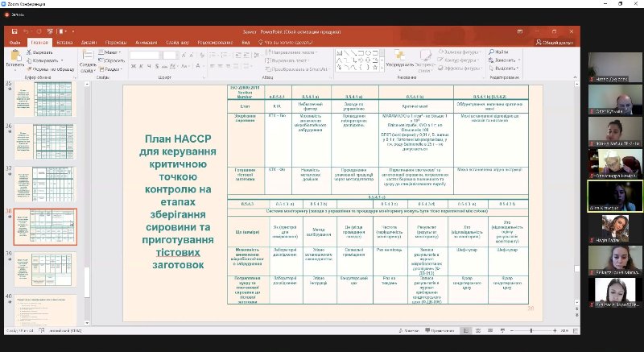The height and width of the screenshot is (352, 644).
Task: Click Преобразовать в SmartArt
Action: coord(298,69)
